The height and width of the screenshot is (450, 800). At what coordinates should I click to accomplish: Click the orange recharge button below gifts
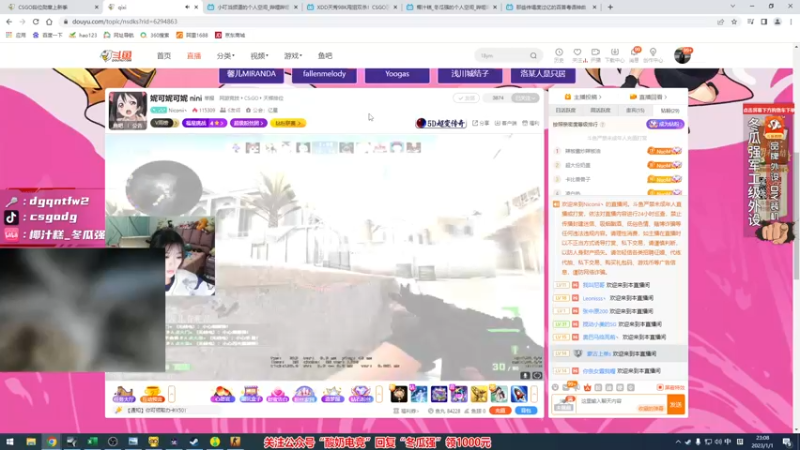(500, 410)
